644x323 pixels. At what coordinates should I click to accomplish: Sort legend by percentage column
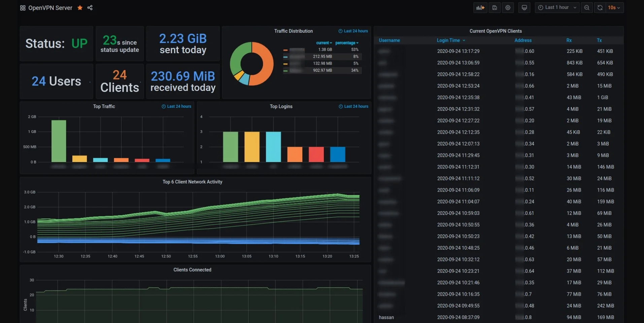(347, 43)
